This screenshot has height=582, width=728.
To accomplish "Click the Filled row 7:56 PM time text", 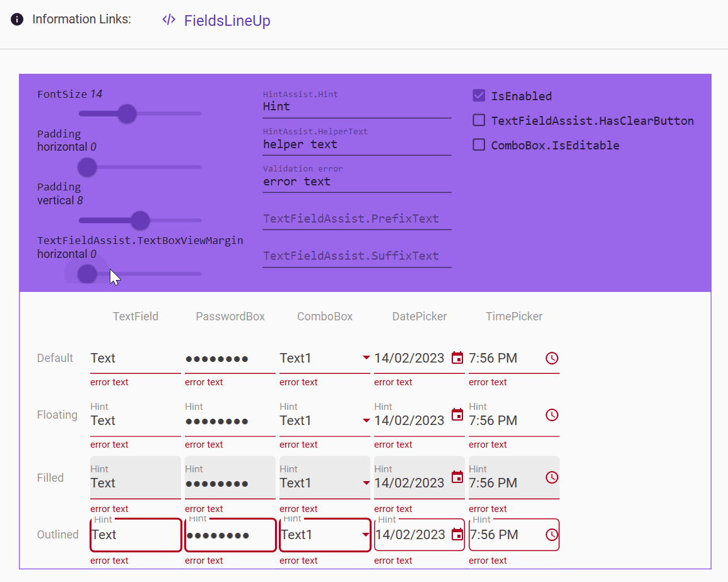I will point(493,483).
